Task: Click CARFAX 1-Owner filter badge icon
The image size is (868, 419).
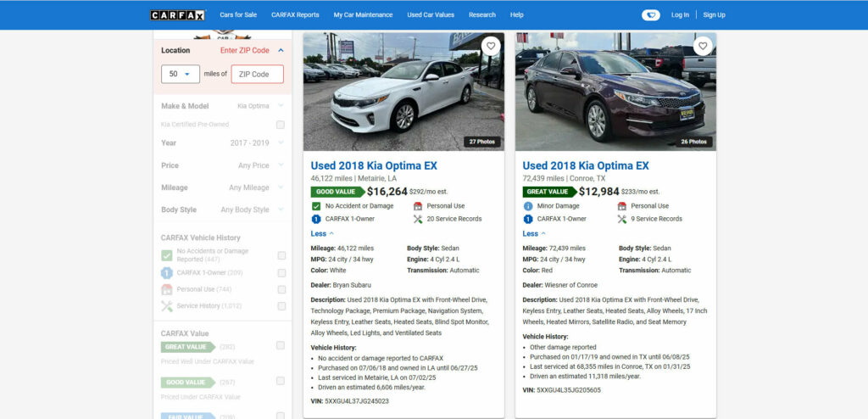Action: 167,272
